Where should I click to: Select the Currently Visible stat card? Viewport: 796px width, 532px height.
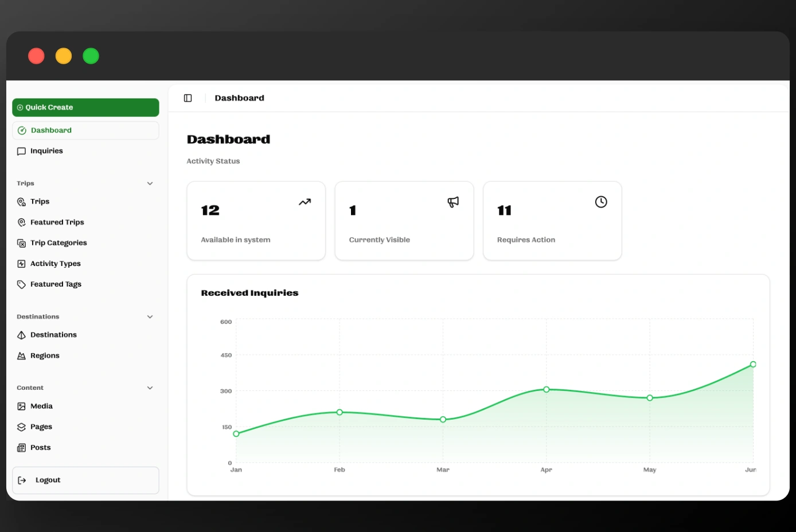point(404,221)
